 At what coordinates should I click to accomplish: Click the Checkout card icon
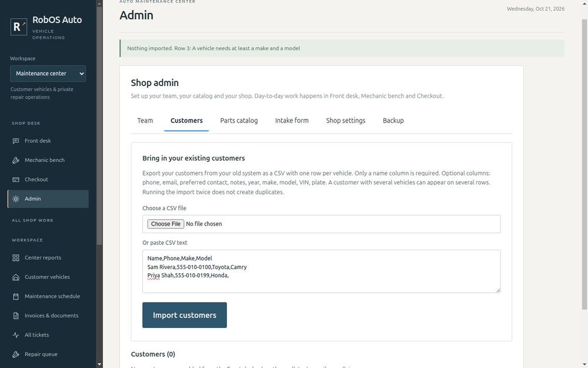[x=16, y=180]
